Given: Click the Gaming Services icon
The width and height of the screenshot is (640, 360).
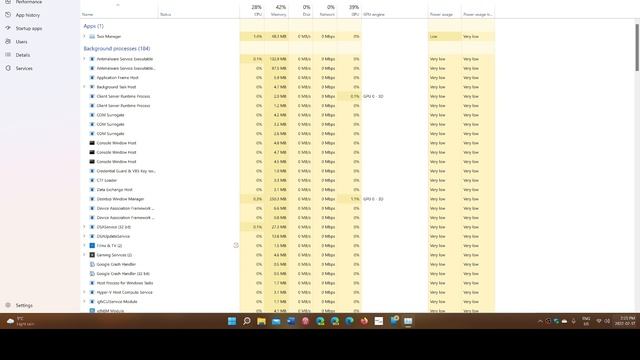Looking at the screenshot, I should click(x=92, y=255).
